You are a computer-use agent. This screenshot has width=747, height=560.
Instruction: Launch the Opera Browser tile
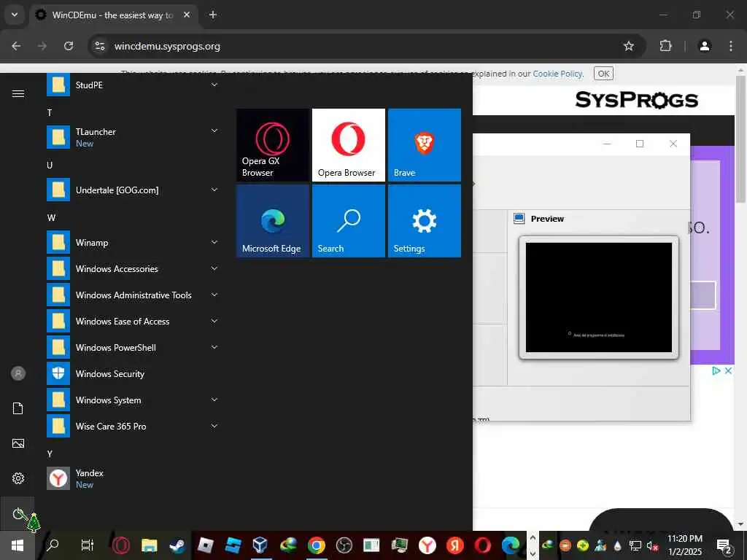pos(348,145)
